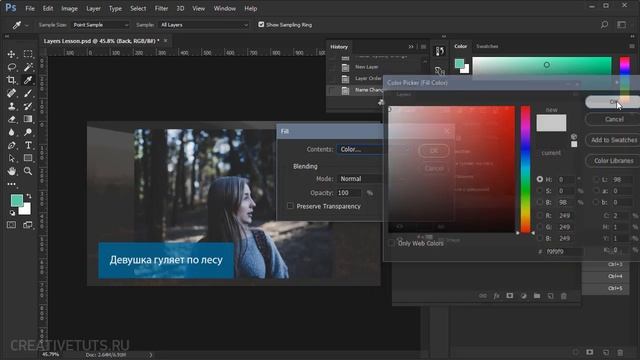Viewport: 640px width, 360px height.
Task: Click the Change Screen Mode icon
Action: click(28, 225)
